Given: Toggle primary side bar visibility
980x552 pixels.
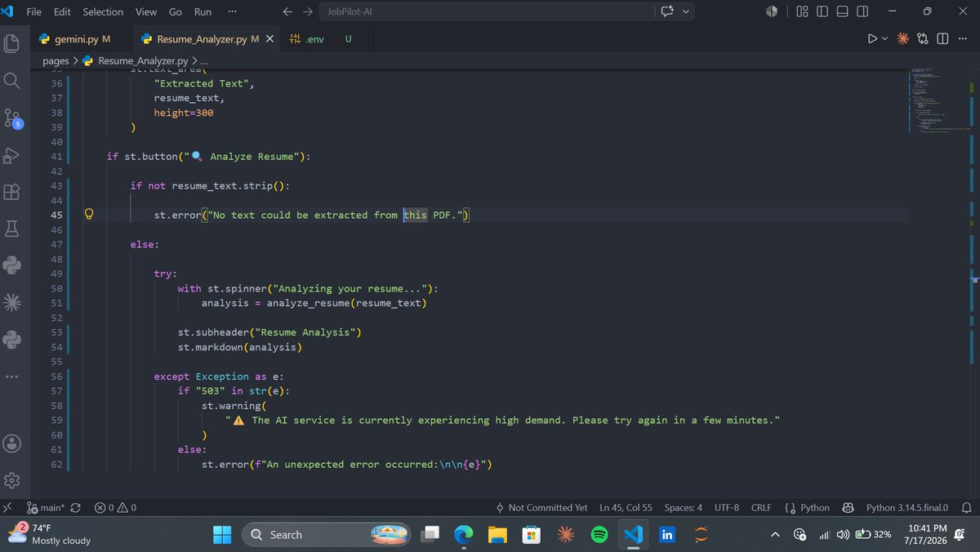Looking at the screenshot, I should click(822, 11).
